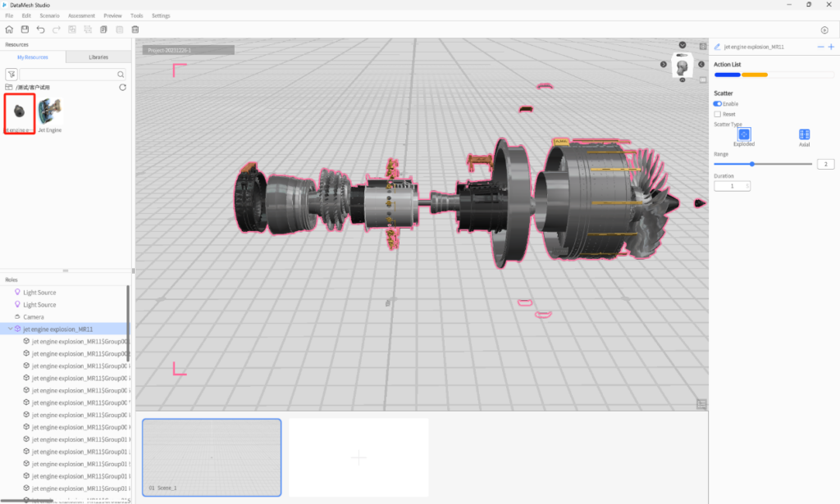
Task: Click the Duration input field
Action: (732, 186)
